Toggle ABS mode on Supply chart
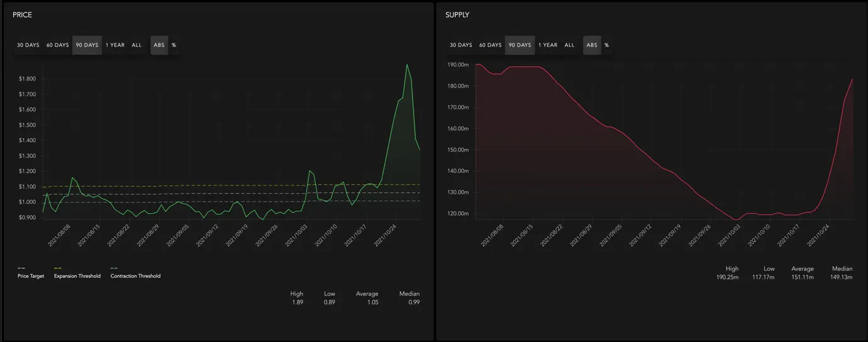The height and width of the screenshot is (342, 868). pyautogui.click(x=592, y=45)
